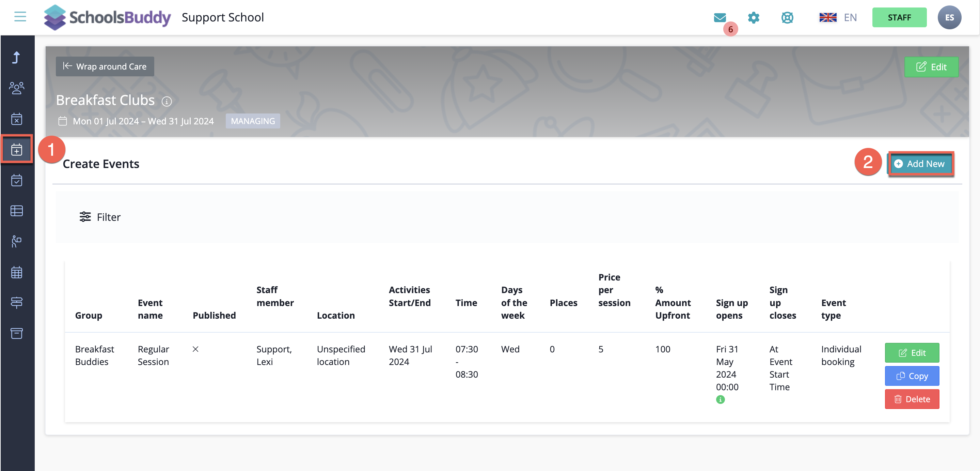Click the Wed 31 Jul 2024 date cell
The width and height of the screenshot is (980, 471).
tap(410, 355)
